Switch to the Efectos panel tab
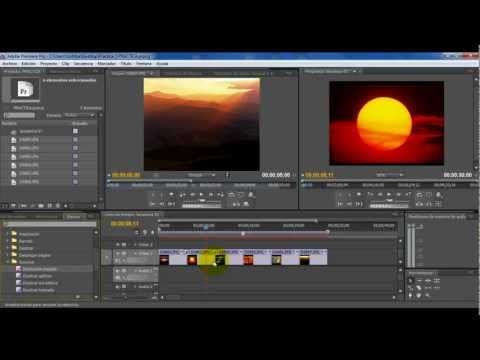This screenshot has height=360, width=480. (74, 217)
